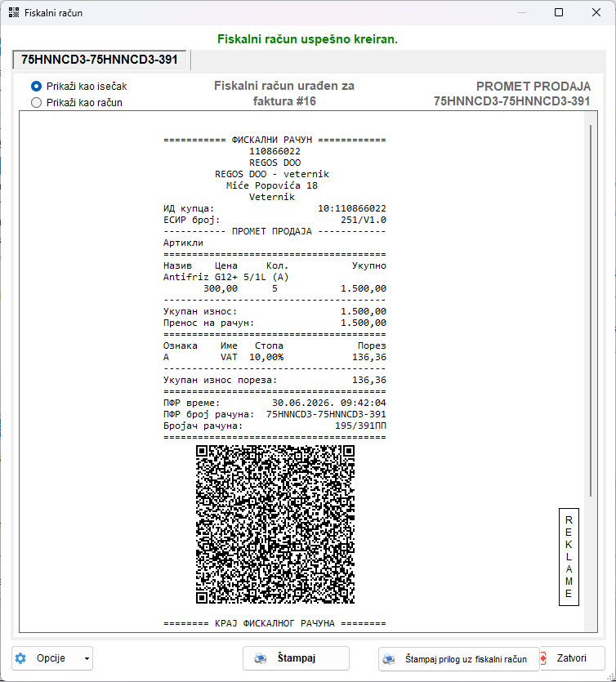
Task: Click the receipt vertical scrollbar thumb
Action: 591,310
